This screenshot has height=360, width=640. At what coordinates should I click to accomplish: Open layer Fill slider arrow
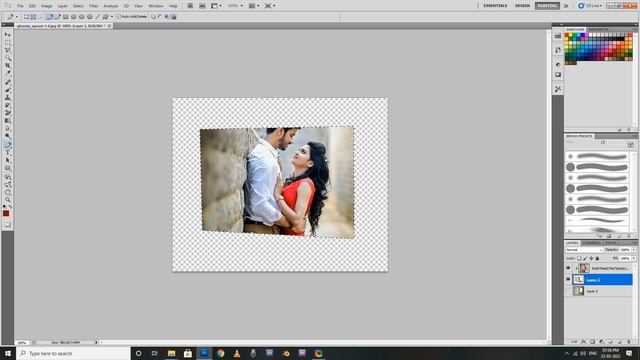pyautogui.click(x=634, y=258)
